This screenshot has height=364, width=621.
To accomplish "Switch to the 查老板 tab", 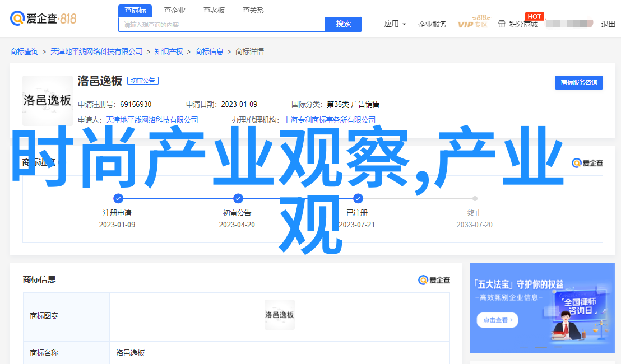I will point(214,10).
